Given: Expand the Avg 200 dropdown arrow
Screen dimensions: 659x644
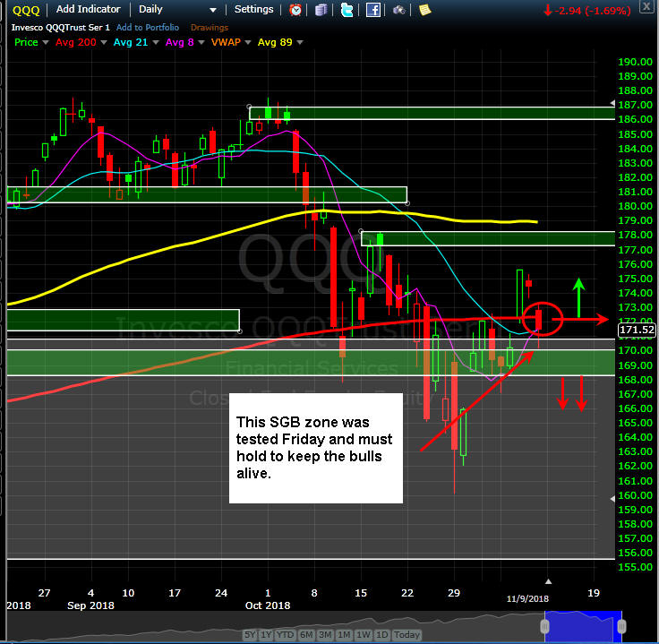Looking at the screenshot, I should [x=104, y=42].
